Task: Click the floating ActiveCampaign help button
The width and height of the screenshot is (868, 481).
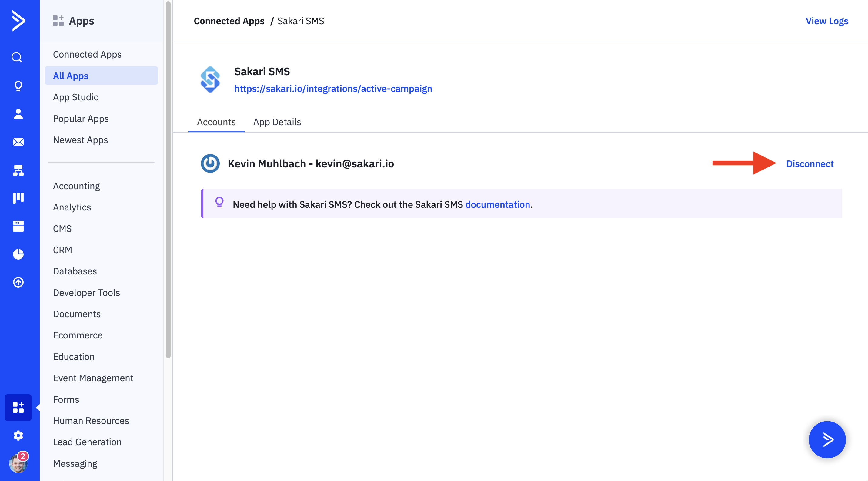Action: (827, 439)
